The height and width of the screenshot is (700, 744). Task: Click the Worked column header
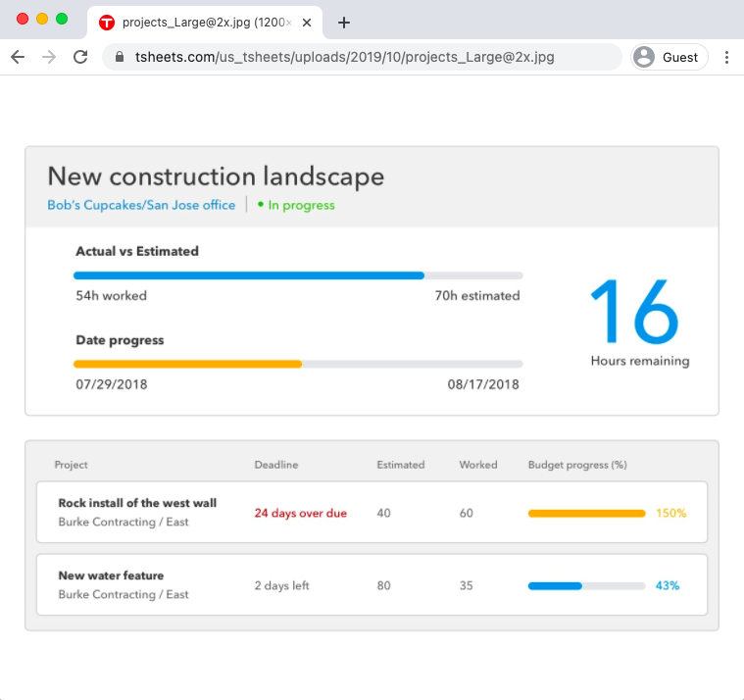pos(478,465)
